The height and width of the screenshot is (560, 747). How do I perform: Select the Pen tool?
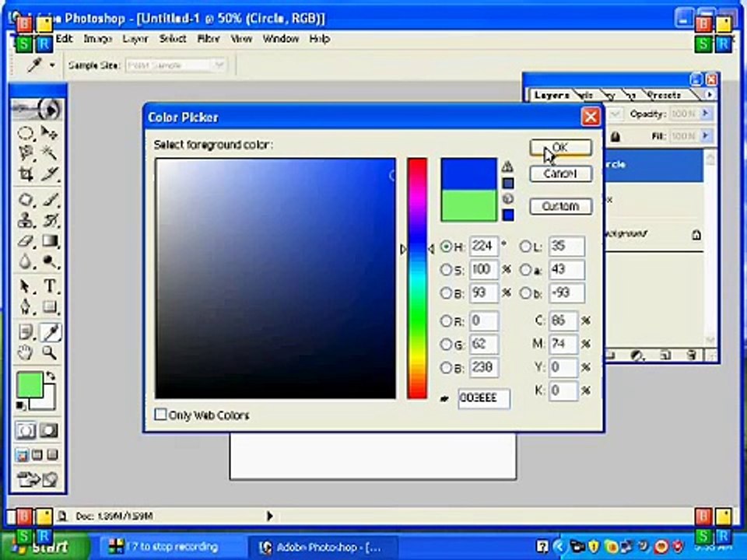[x=25, y=306]
